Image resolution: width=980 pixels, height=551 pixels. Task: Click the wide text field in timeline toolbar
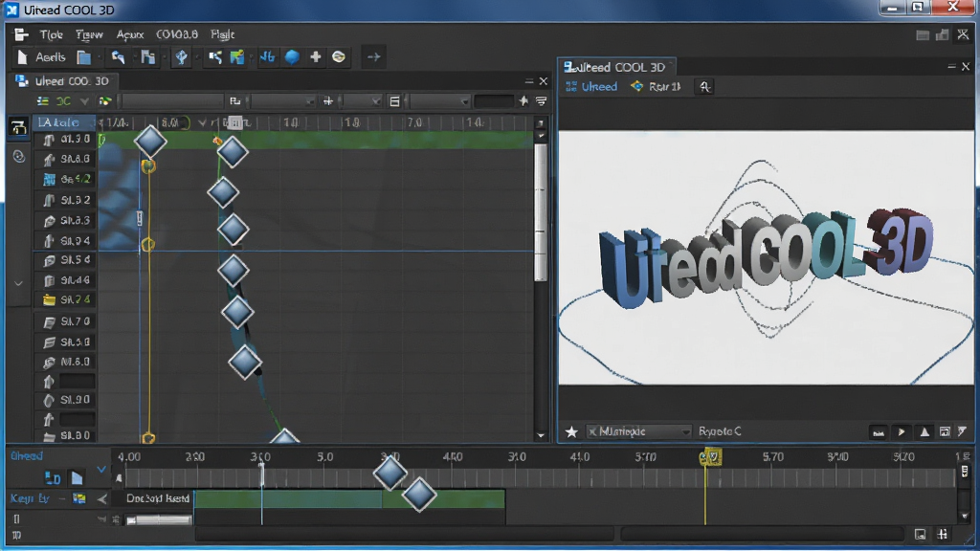172,101
